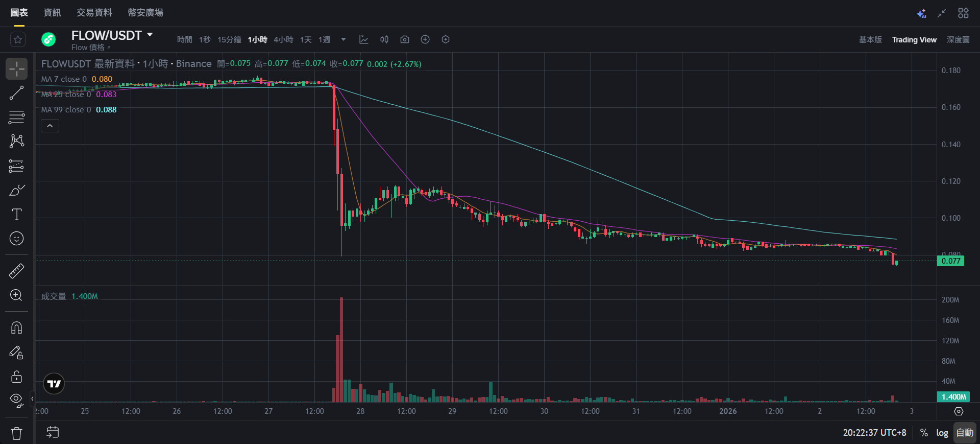Screen dimensions: 980x444
Task: Collapse the moving average indicator legend
Action: click(x=50, y=126)
